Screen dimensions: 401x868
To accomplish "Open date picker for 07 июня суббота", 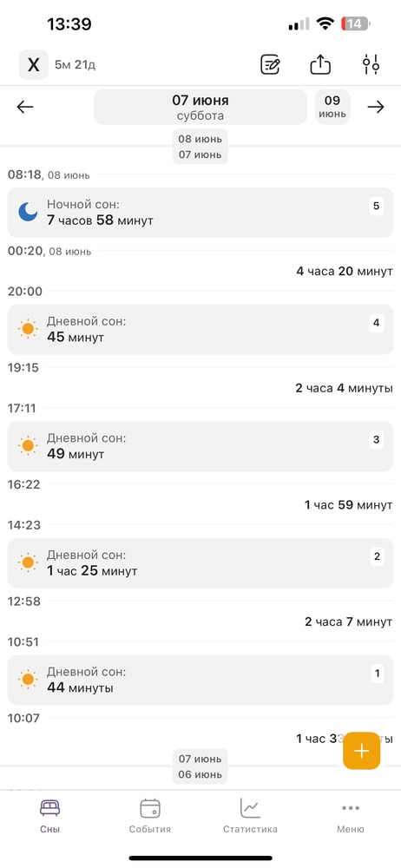I will tap(200, 107).
